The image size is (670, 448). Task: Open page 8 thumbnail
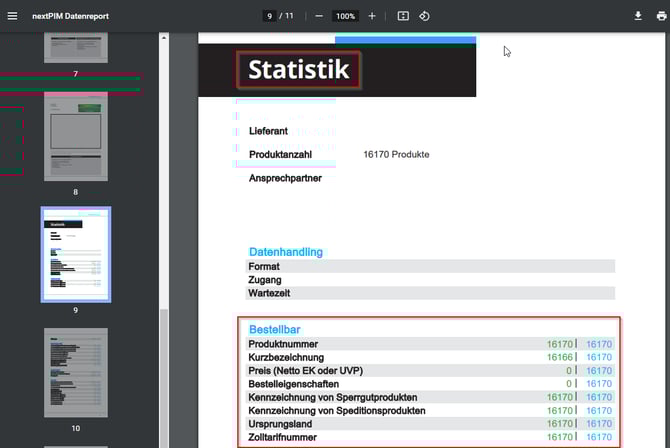click(75, 134)
